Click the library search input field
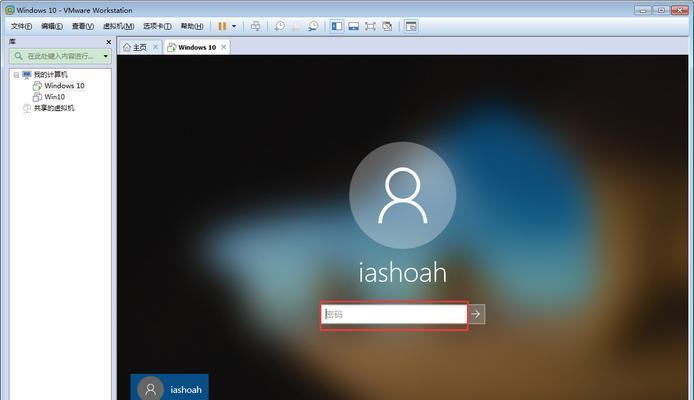Viewport: 694px width, 400px height. [61, 56]
